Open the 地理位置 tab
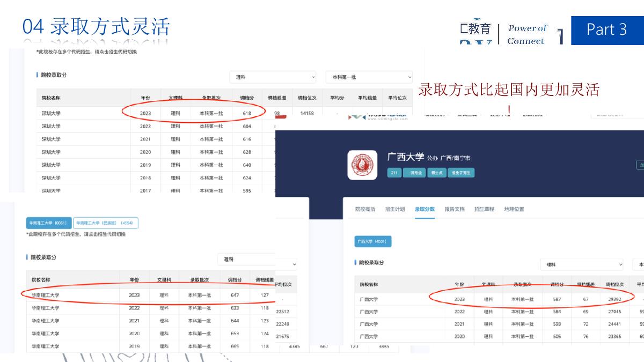 click(x=514, y=209)
